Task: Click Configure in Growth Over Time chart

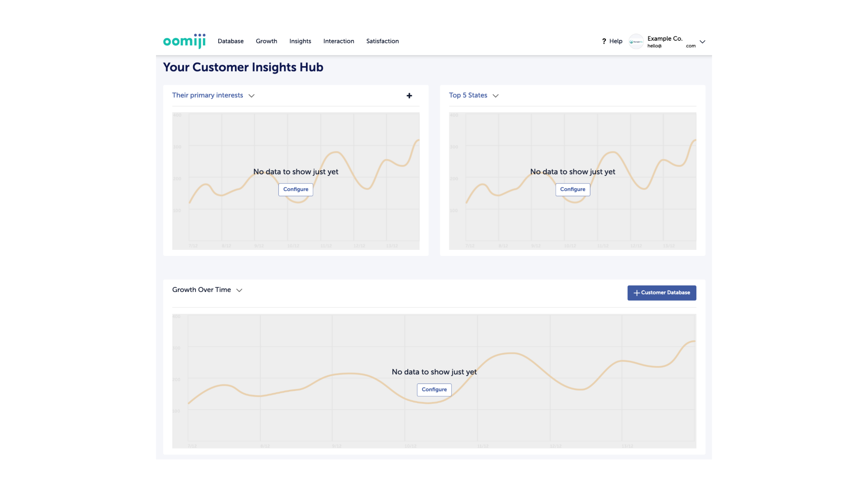Action: pyautogui.click(x=434, y=389)
